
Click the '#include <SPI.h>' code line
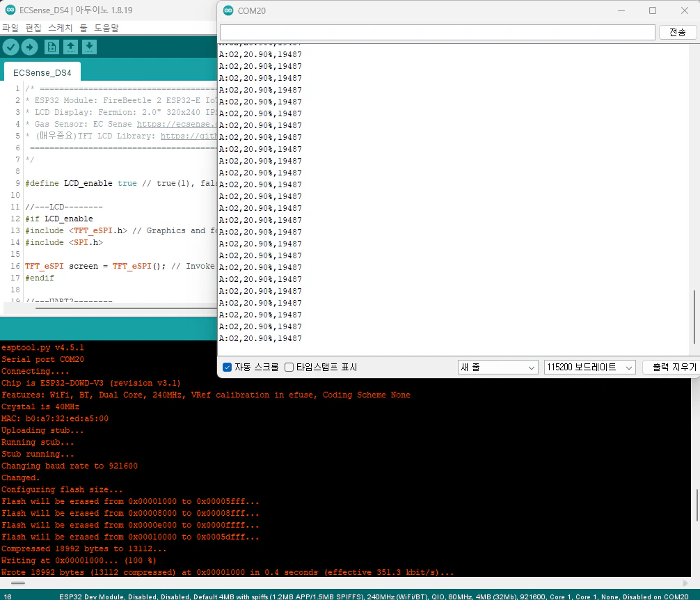point(64,242)
